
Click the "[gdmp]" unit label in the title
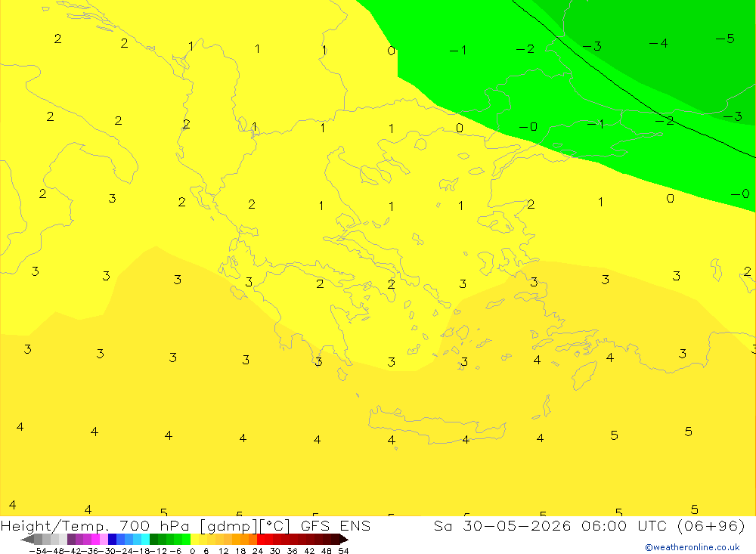228,526
